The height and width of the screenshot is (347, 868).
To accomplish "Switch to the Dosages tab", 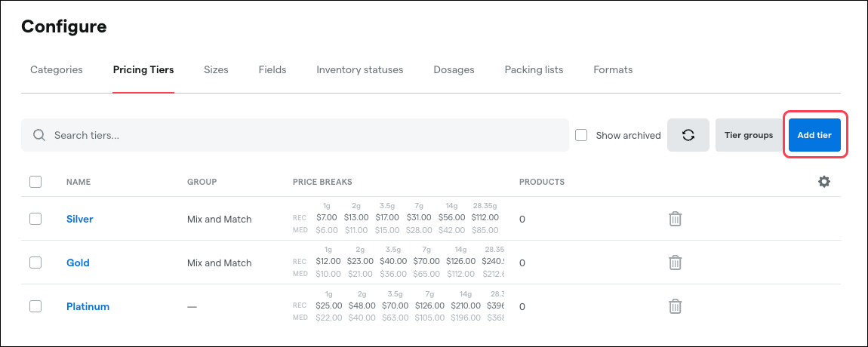I will [454, 69].
